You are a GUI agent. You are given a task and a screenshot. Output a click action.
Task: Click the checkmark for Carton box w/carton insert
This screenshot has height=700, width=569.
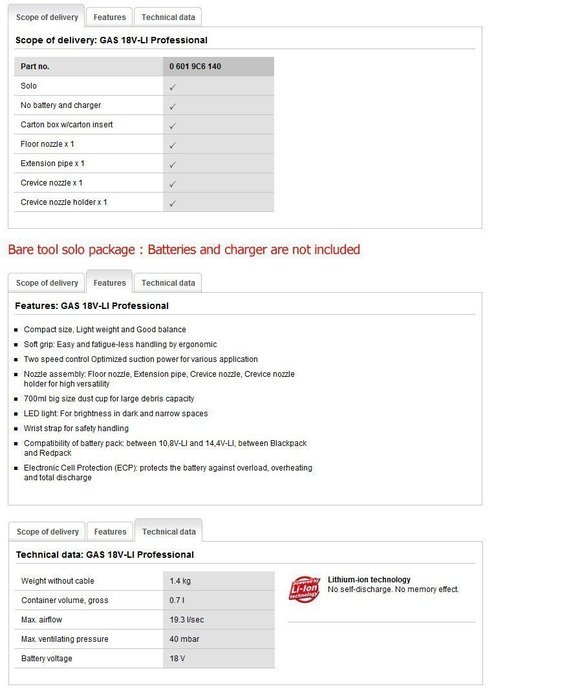pos(173,126)
